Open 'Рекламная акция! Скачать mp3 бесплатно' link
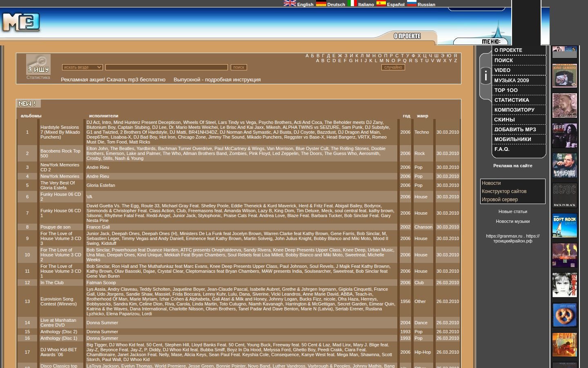The width and height of the screenshot is (588, 368). click(113, 80)
